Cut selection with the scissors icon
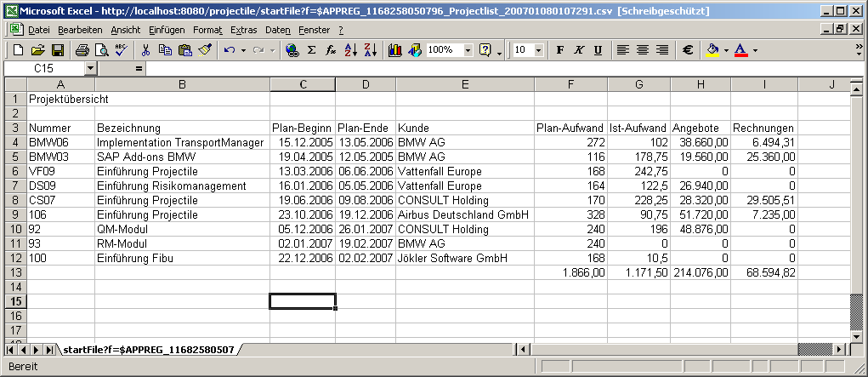868x377 pixels. pyautogui.click(x=145, y=50)
